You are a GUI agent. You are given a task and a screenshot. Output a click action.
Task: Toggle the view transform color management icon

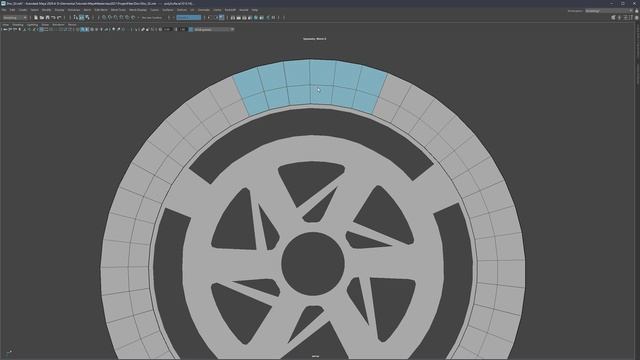click(191, 29)
